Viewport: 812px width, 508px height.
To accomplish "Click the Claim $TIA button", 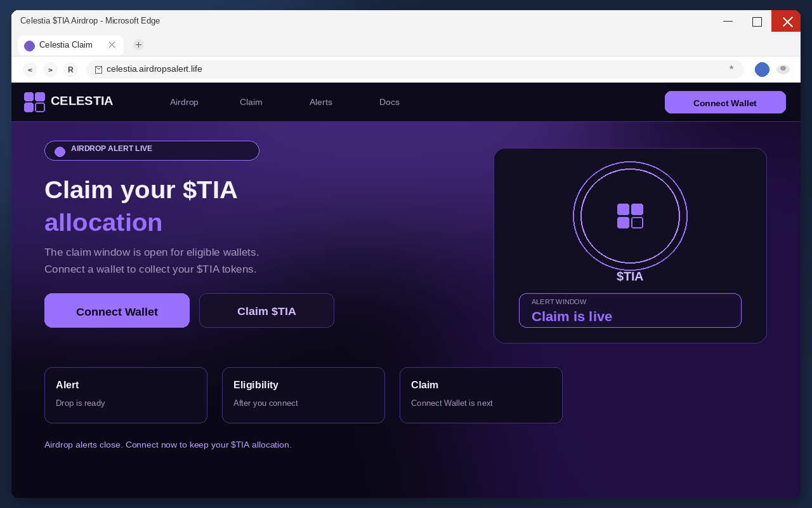I will coord(266,311).
